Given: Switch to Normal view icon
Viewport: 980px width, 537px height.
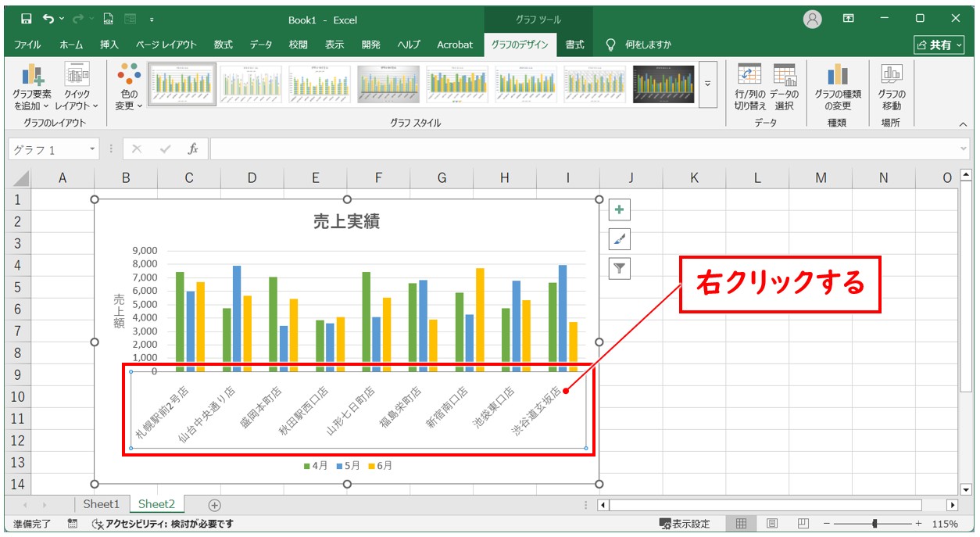Looking at the screenshot, I should [x=742, y=524].
